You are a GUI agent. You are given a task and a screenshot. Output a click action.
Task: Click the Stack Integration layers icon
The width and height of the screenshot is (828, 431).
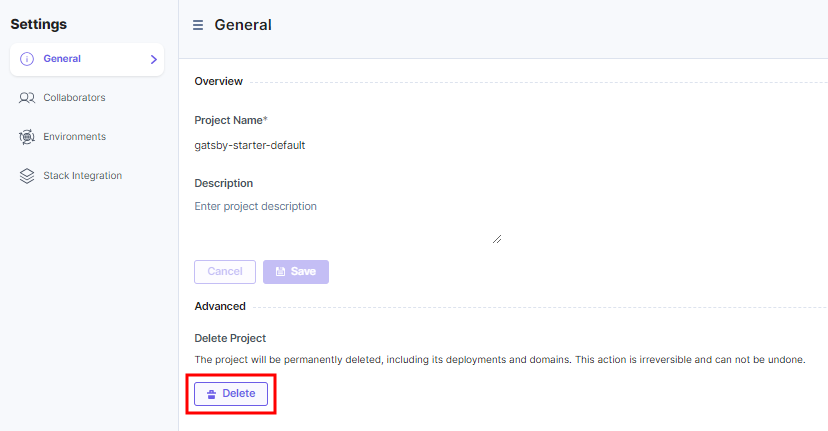(27, 176)
